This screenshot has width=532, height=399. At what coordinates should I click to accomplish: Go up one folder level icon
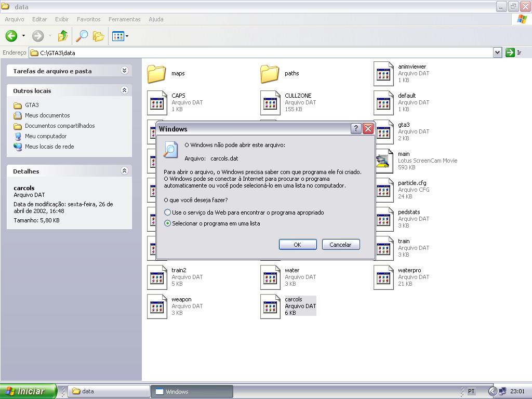click(x=63, y=36)
